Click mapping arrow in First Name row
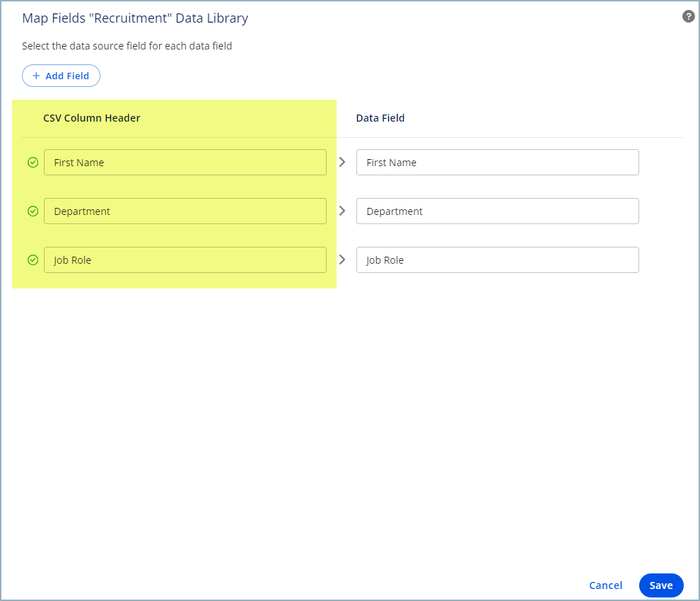 click(342, 162)
